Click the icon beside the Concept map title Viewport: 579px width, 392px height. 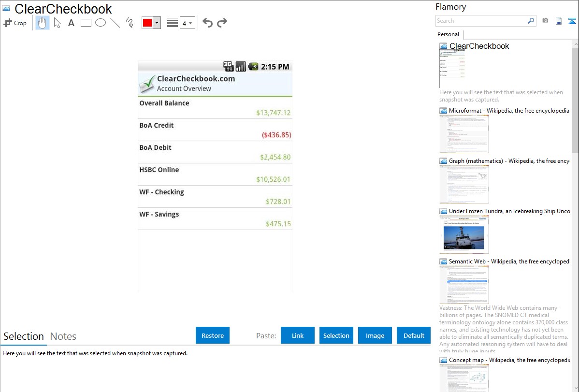point(443,360)
